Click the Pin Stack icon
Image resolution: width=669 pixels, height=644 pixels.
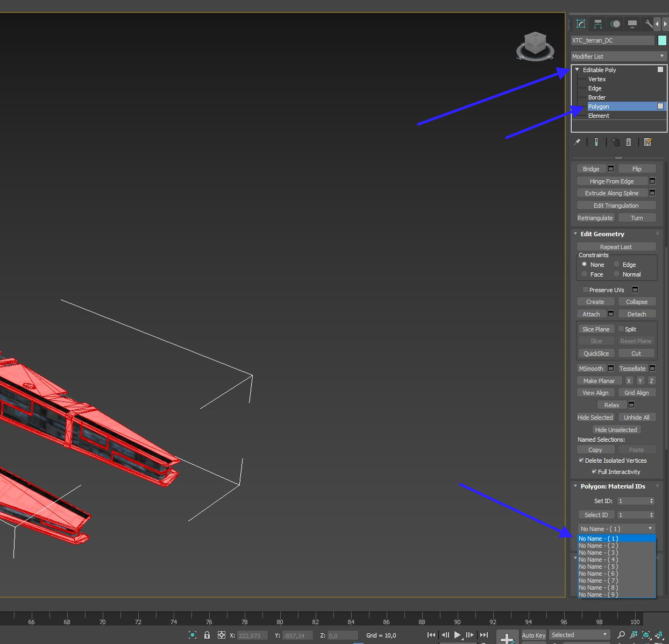[x=577, y=142]
